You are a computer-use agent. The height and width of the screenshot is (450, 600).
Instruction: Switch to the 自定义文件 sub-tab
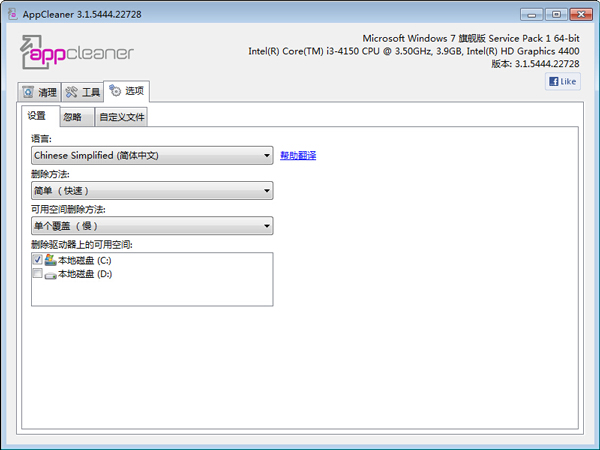pos(121,117)
